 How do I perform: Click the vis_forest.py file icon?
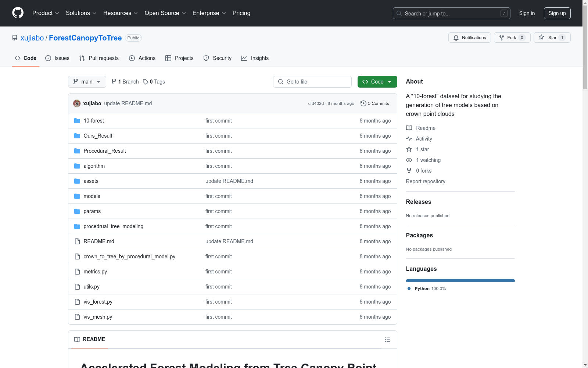[x=77, y=302]
